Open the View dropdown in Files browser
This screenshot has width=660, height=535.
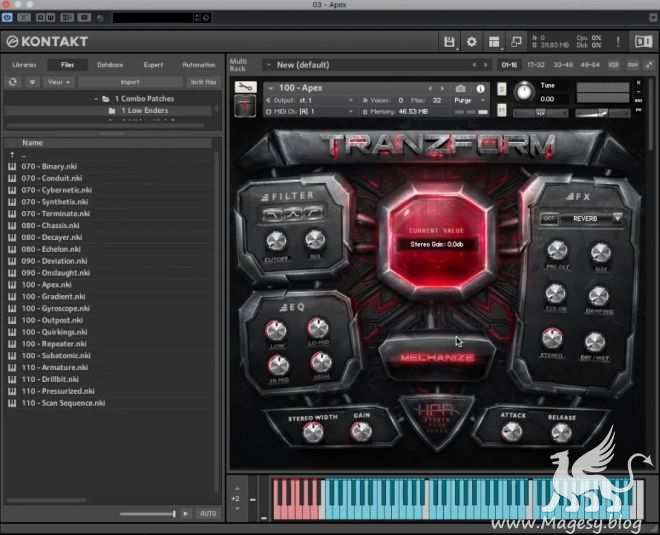tap(58, 82)
